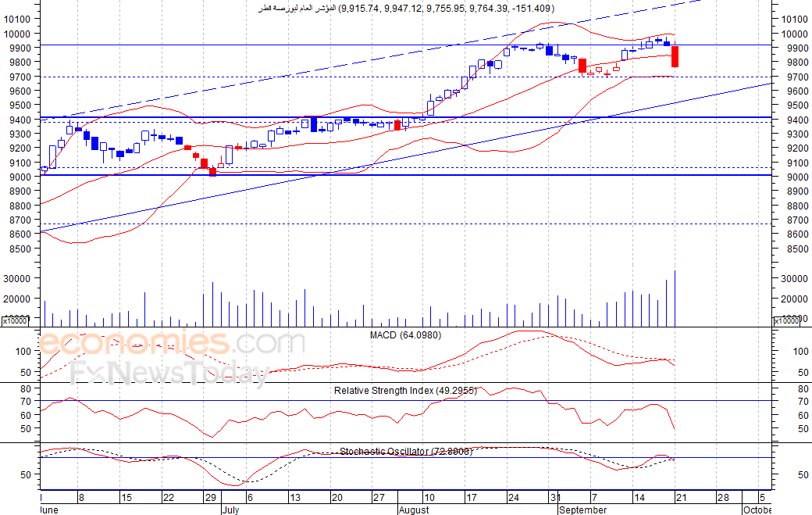
Task: Click the July month label on time axis
Action: (x=230, y=510)
